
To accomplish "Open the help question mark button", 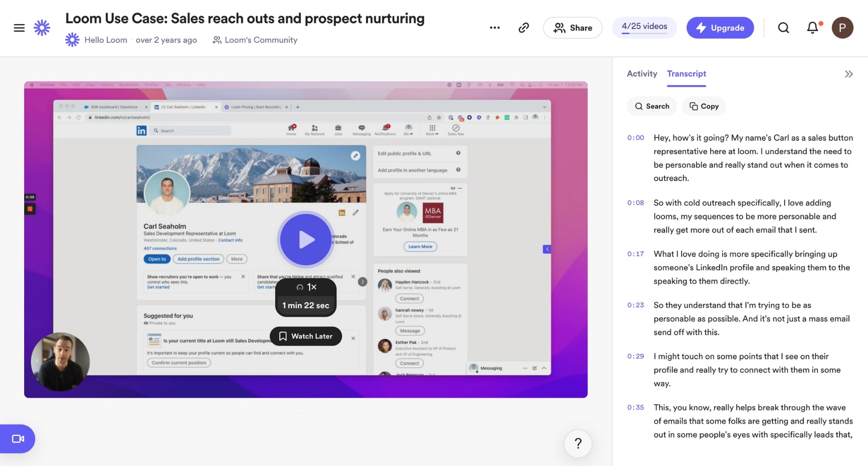I will click(x=578, y=444).
